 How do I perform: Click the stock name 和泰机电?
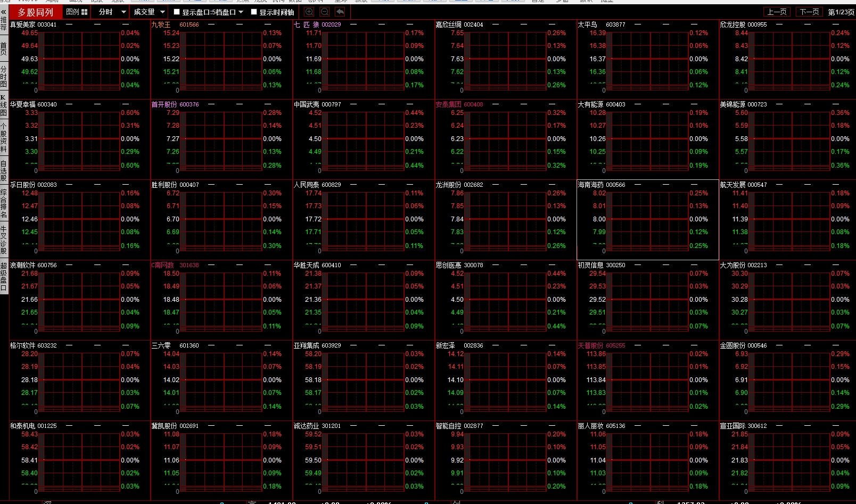pos(23,426)
